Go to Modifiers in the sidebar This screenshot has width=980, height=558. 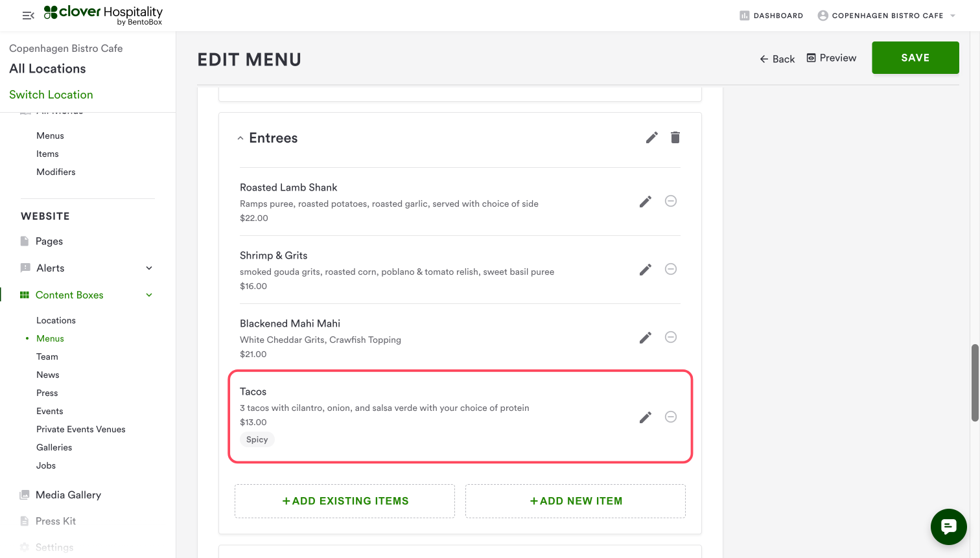[56, 172]
